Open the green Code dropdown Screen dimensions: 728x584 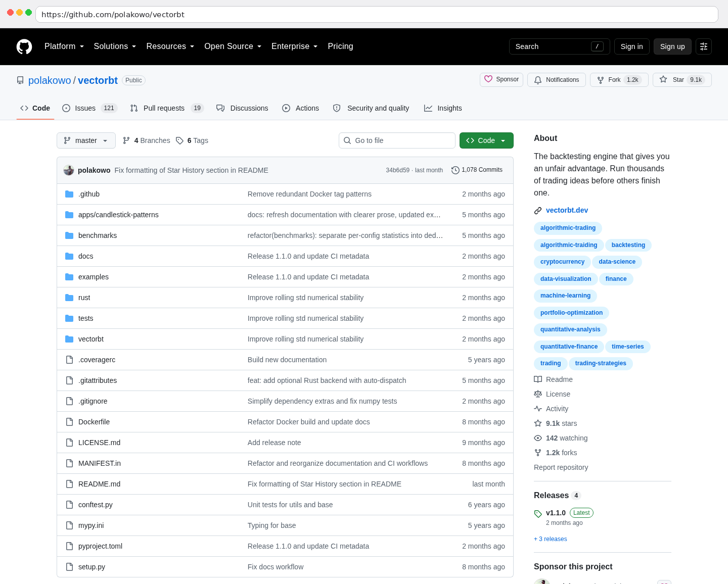coord(486,140)
